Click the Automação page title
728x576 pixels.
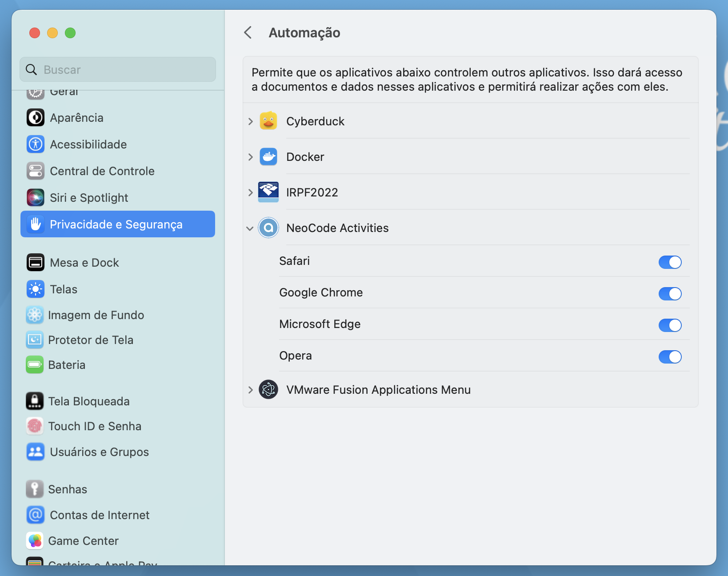pos(304,33)
